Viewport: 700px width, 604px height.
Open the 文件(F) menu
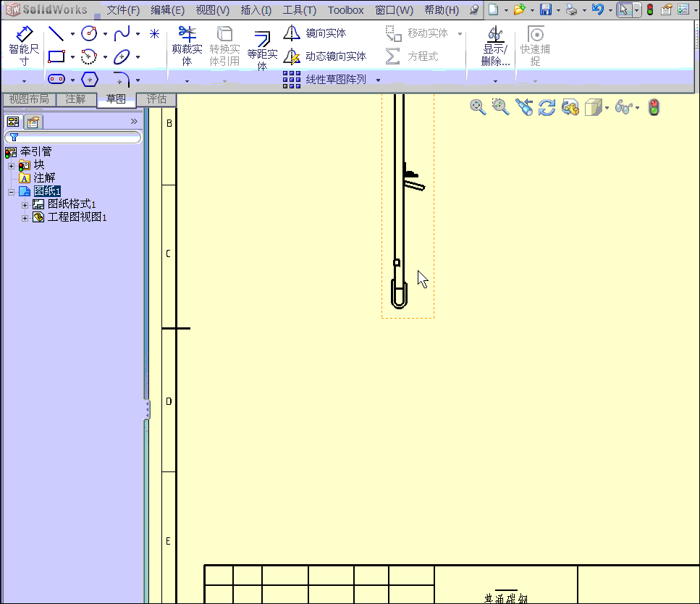(123, 10)
